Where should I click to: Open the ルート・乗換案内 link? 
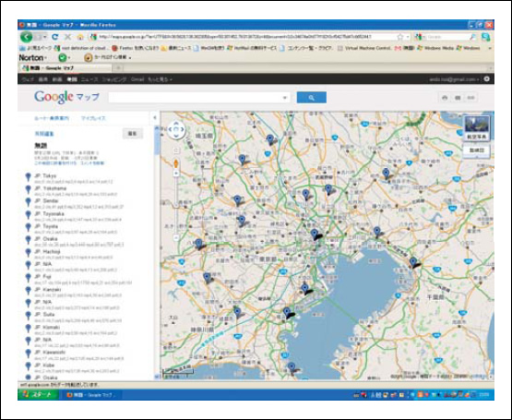[52, 118]
